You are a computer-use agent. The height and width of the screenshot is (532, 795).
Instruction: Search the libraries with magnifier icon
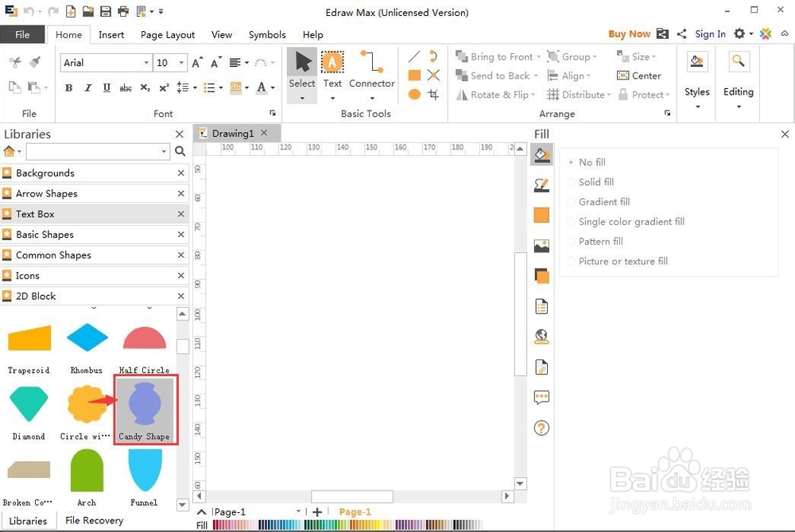point(180,151)
